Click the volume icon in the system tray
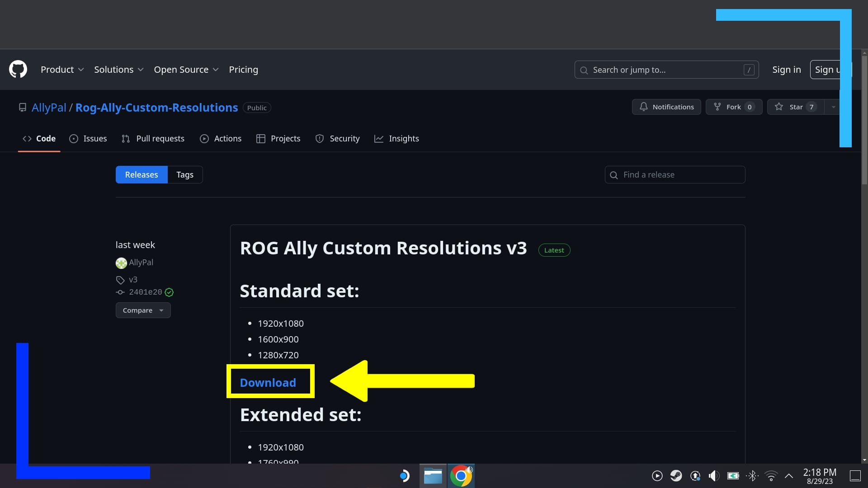 713,475
